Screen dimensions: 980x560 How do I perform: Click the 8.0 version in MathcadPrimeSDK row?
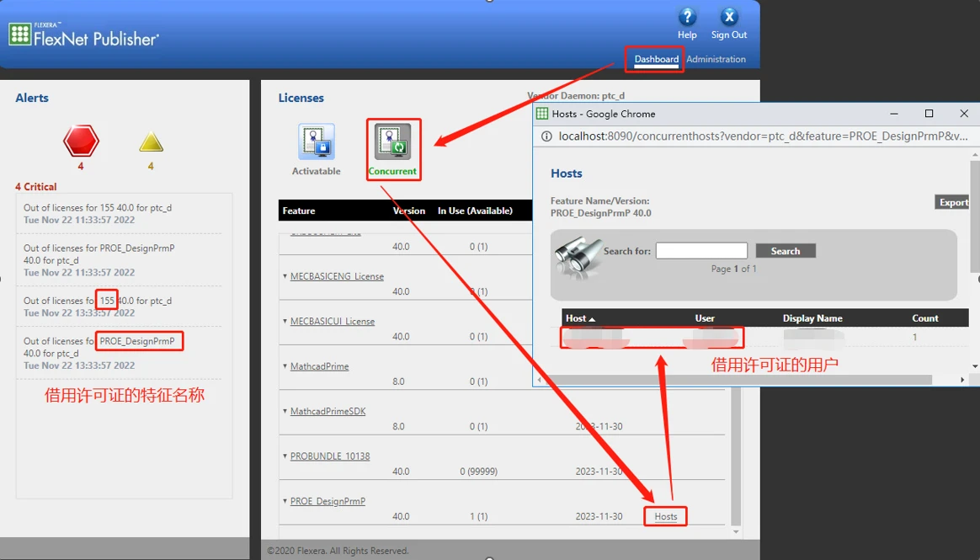pyautogui.click(x=398, y=426)
